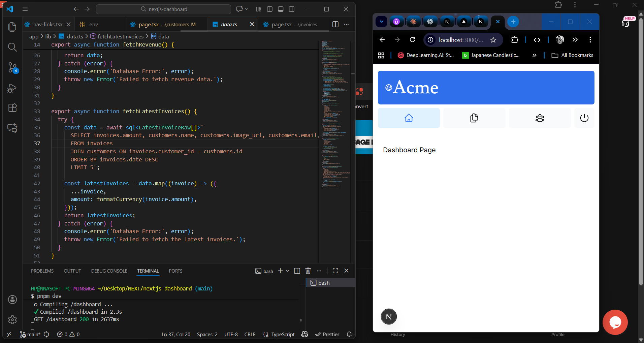Open Copilot status icon in status bar
Viewport: 644px width, 343px height.
tap(305, 334)
